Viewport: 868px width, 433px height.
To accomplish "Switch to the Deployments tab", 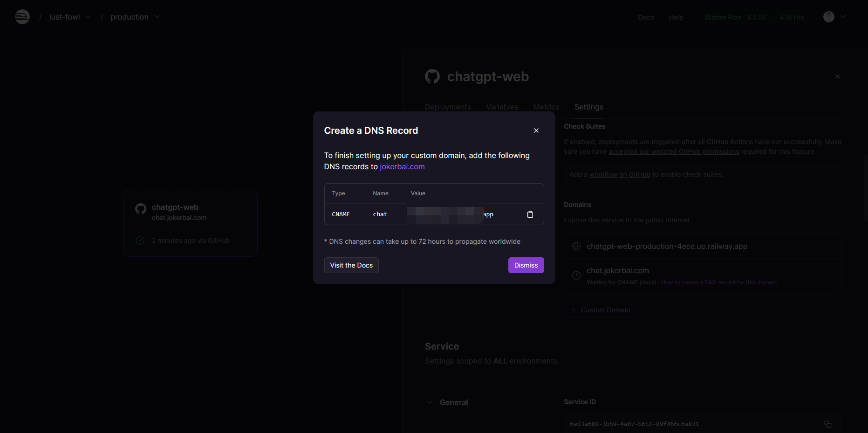I will point(448,107).
